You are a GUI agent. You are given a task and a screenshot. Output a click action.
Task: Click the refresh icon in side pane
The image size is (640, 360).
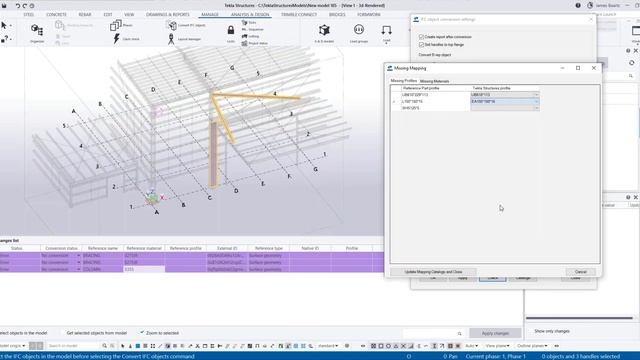632,63
